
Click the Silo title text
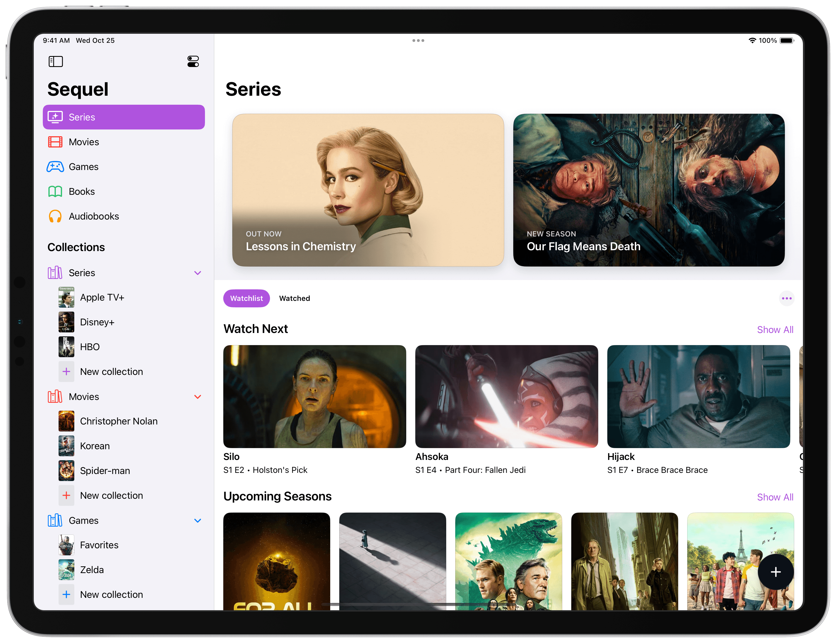pos(231,457)
